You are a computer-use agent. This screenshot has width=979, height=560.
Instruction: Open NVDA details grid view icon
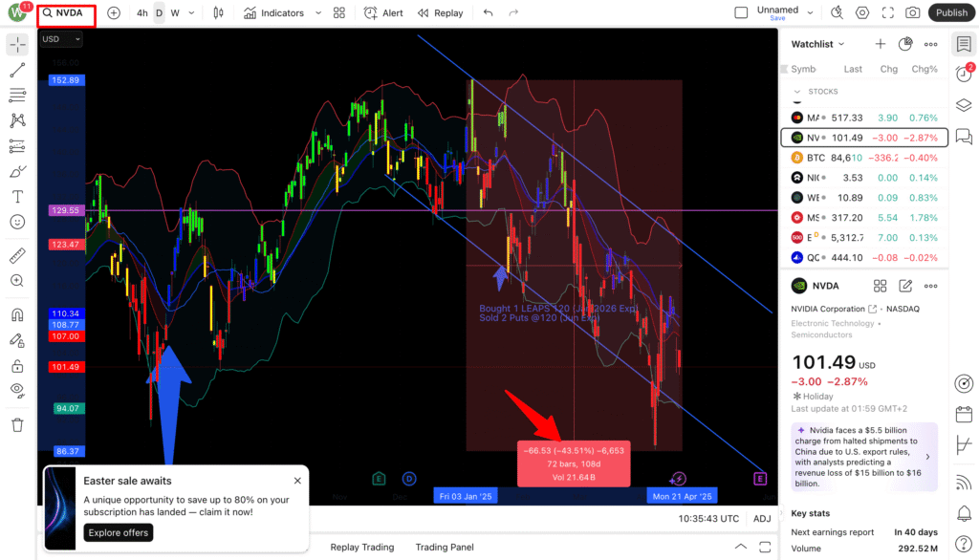pyautogui.click(x=880, y=286)
